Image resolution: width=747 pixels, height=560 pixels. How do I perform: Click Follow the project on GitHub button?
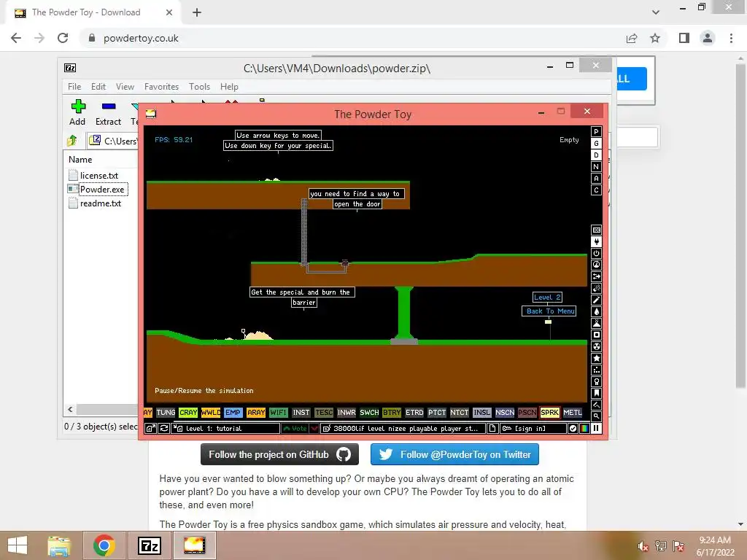(x=279, y=454)
